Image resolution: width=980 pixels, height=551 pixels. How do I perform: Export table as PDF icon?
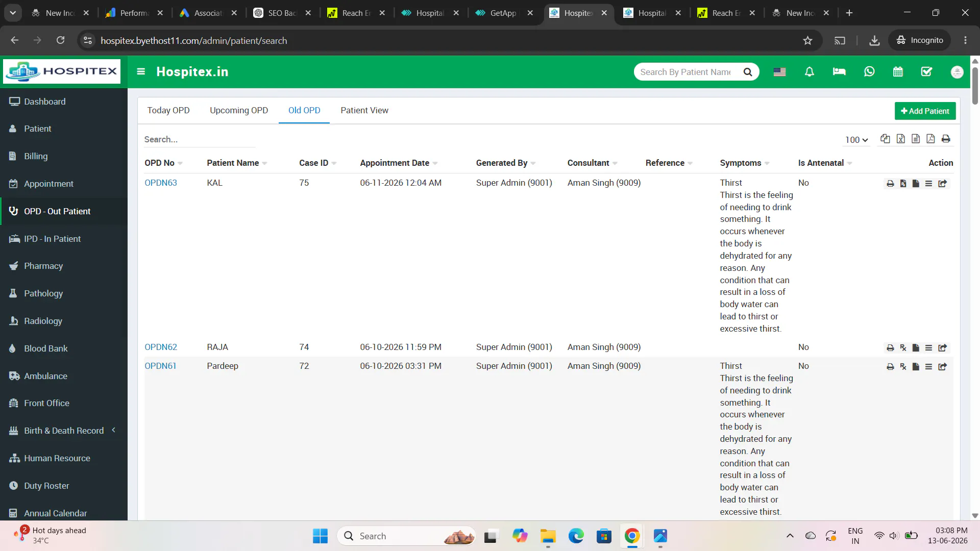tap(930, 139)
